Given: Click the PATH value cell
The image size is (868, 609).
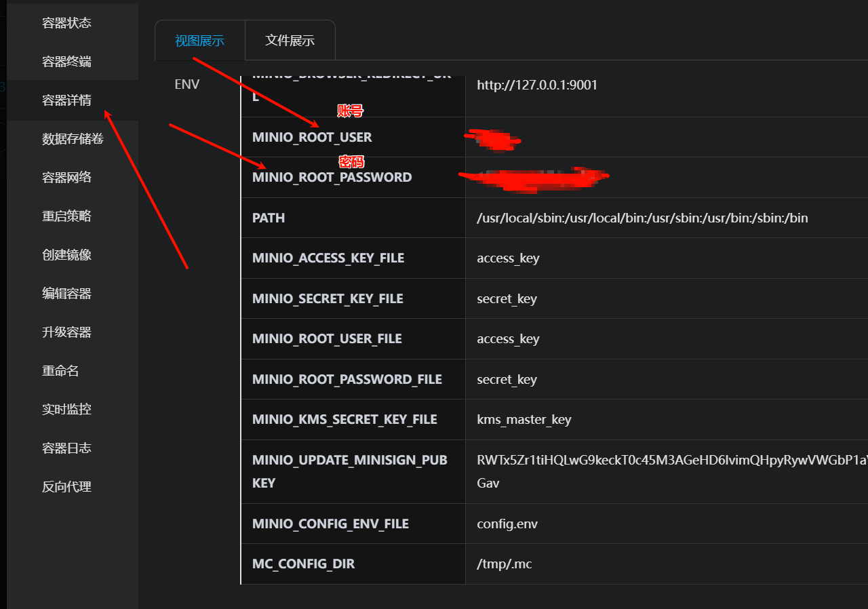Looking at the screenshot, I should [x=642, y=218].
